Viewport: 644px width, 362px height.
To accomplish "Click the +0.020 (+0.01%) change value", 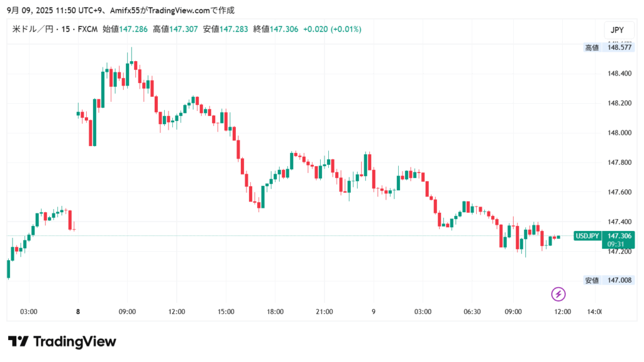I will click(332, 29).
